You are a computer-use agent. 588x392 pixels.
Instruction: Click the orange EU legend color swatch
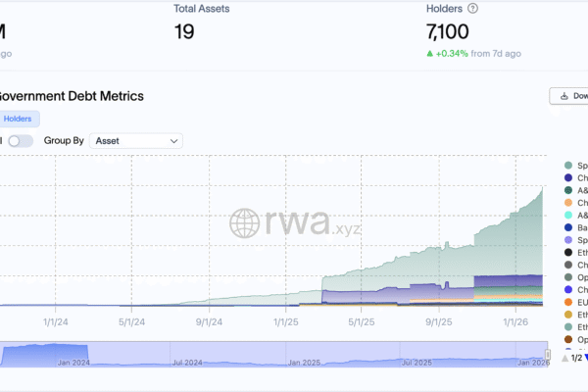tap(568, 303)
